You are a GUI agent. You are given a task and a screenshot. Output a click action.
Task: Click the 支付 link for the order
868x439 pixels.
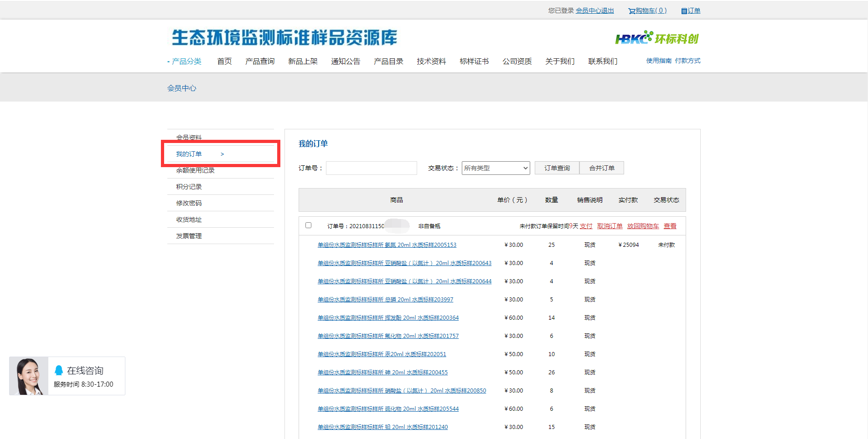click(x=586, y=226)
